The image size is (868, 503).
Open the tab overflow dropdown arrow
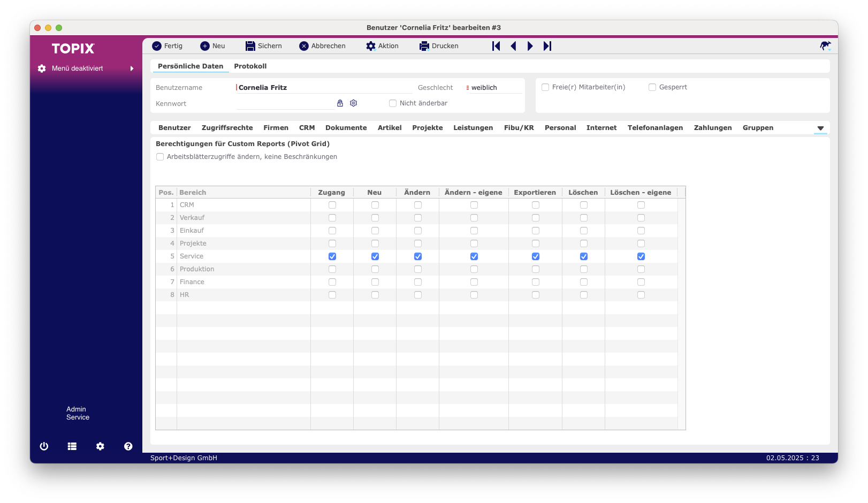pos(820,128)
